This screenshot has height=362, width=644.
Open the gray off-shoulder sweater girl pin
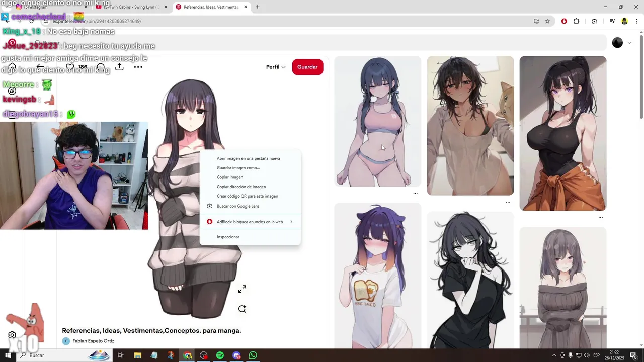(563, 288)
